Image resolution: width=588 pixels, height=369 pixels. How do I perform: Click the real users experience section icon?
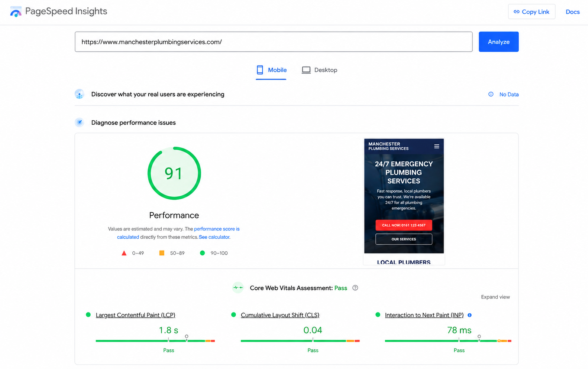tap(79, 94)
